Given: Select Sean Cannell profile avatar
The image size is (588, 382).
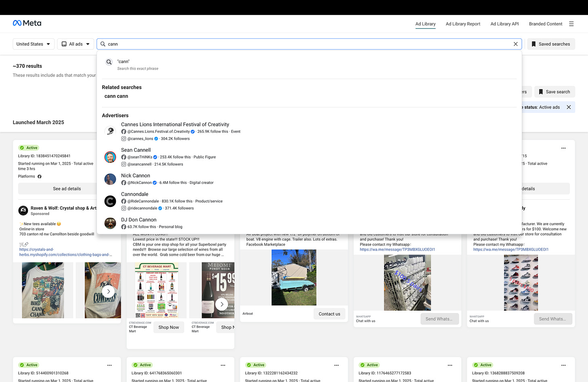Looking at the screenshot, I should (110, 157).
